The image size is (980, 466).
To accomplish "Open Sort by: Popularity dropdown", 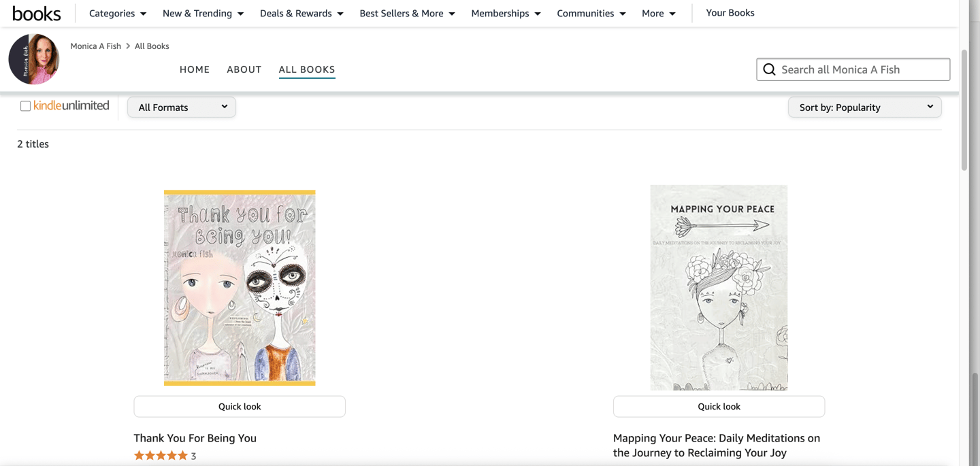I will tap(864, 107).
